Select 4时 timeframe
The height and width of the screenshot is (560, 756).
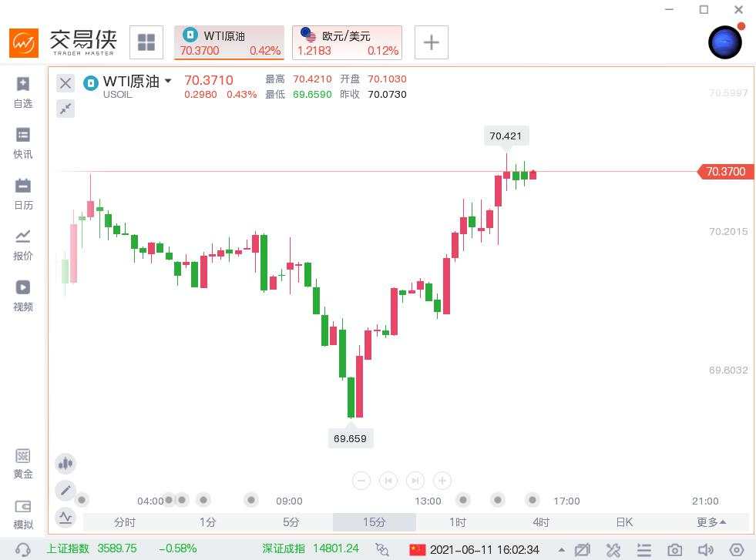pyautogui.click(x=541, y=522)
